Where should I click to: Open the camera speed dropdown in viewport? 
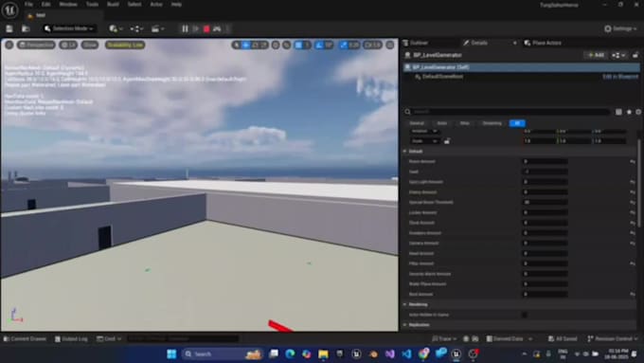[x=372, y=45]
